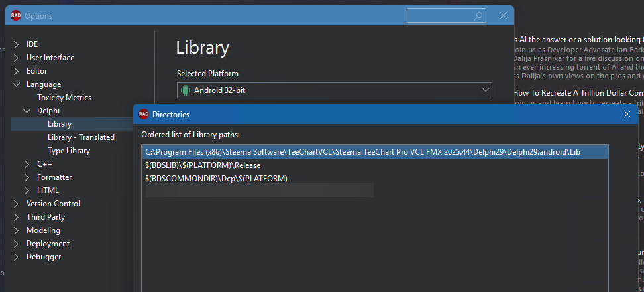Click the RAD icon in Options title bar

[x=16, y=16]
